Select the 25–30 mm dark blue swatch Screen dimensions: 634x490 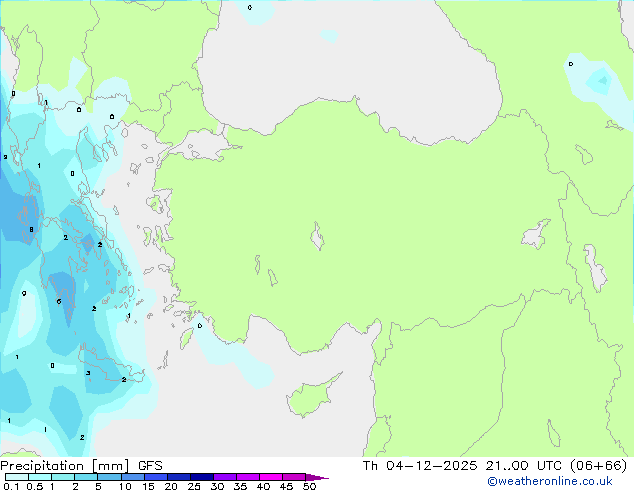(201, 477)
